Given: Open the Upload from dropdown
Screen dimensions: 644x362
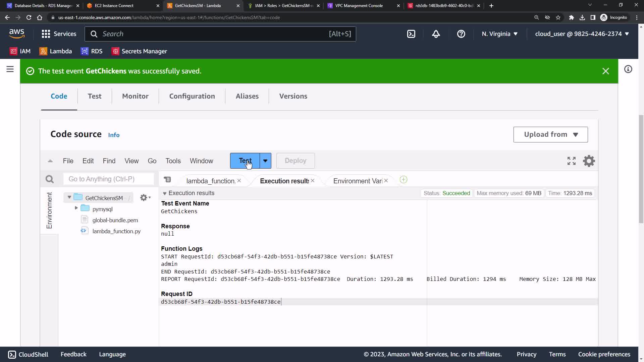Looking at the screenshot, I should pos(550,134).
